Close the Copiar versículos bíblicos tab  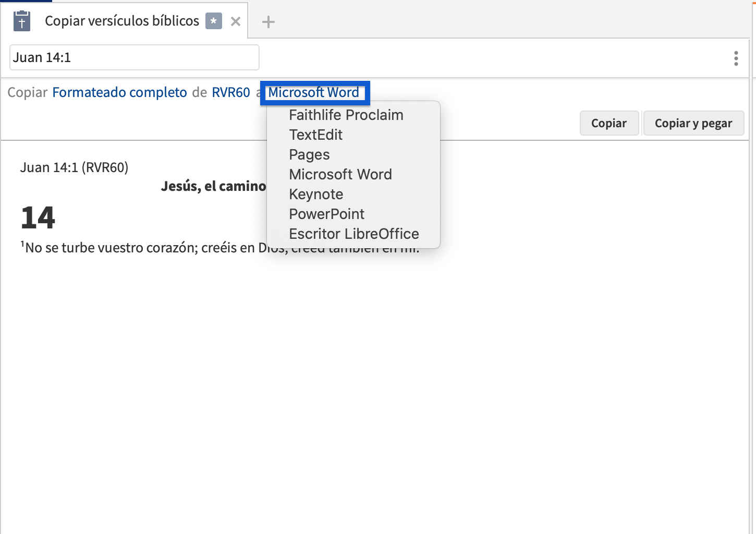tap(236, 21)
